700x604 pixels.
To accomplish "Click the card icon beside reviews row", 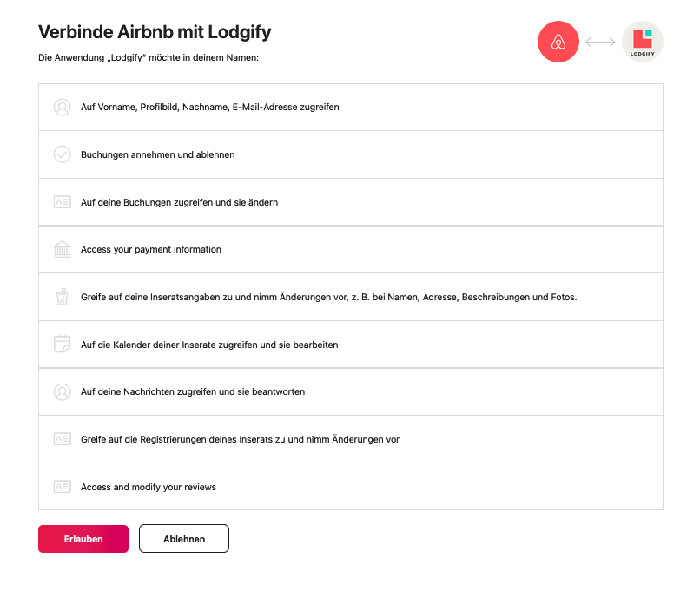I will pos(62,487).
